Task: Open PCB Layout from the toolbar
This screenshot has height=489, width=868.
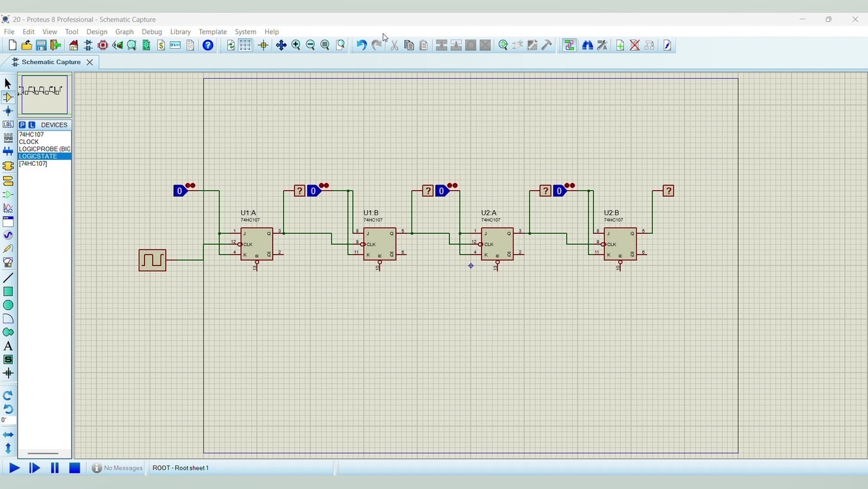Action: pos(103,45)
